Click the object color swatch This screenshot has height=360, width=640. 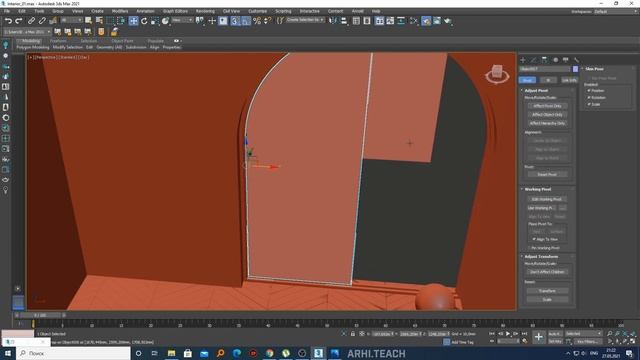click(x=576, y=69)
